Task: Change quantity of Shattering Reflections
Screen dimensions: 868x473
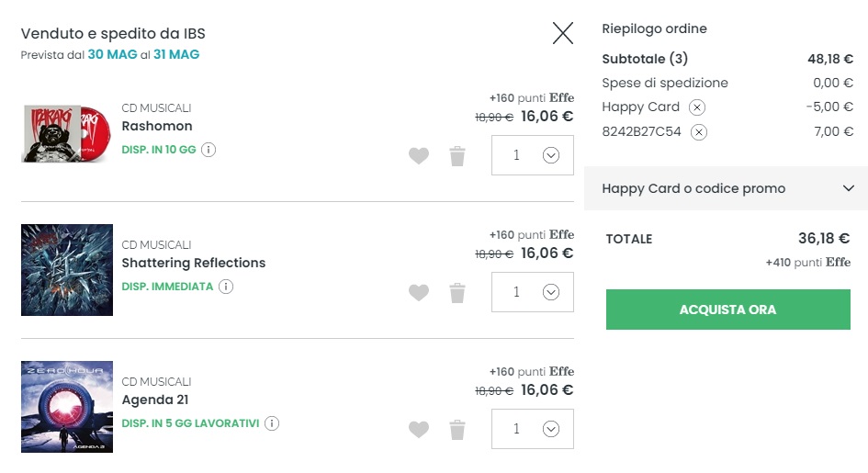Action: tap(533, 292)
